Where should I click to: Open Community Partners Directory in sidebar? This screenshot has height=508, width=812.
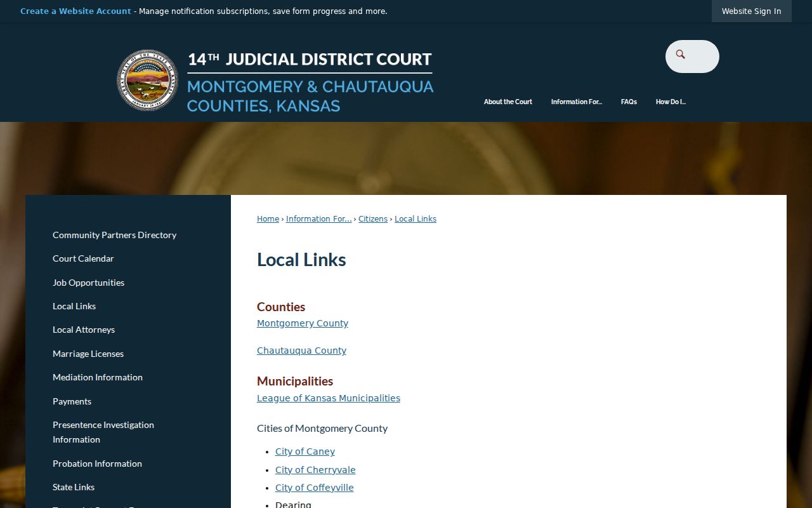[x=114, y=235]
